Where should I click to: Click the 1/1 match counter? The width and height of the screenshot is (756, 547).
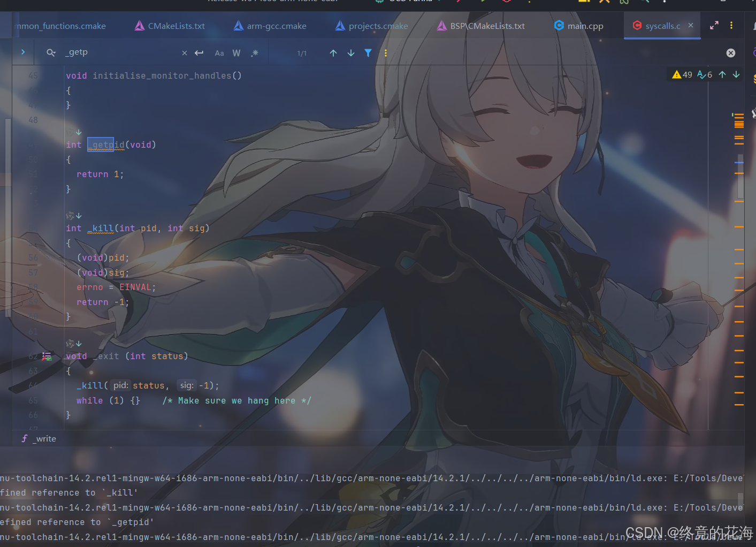302,54
